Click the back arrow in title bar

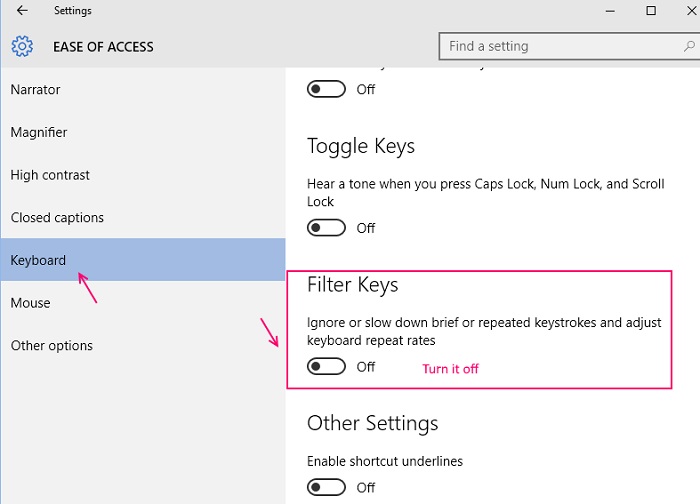coord(22,11)
